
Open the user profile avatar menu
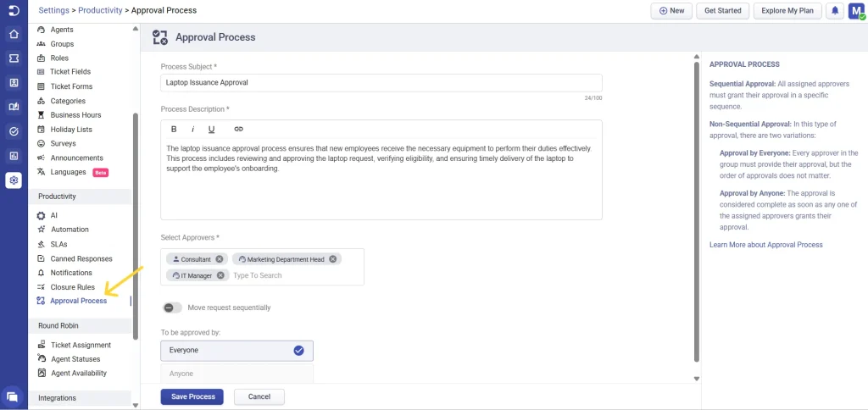pyautogui.click(x=855, y=11)
